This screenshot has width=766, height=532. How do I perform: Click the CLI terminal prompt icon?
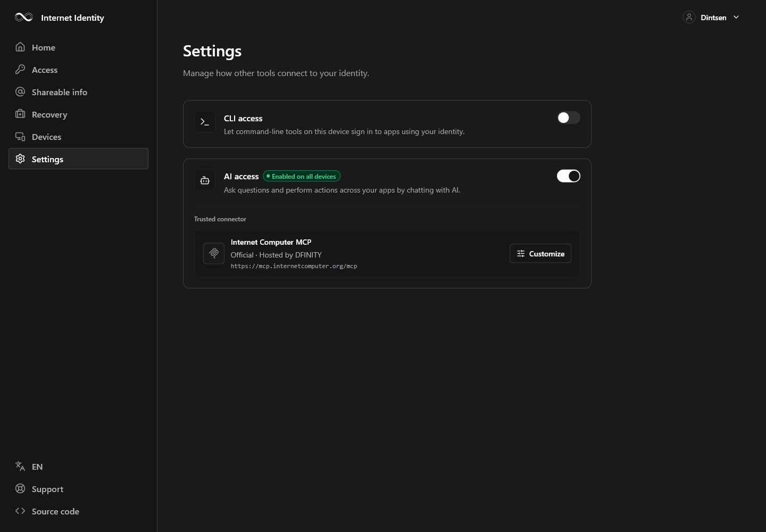coord(205,122)
